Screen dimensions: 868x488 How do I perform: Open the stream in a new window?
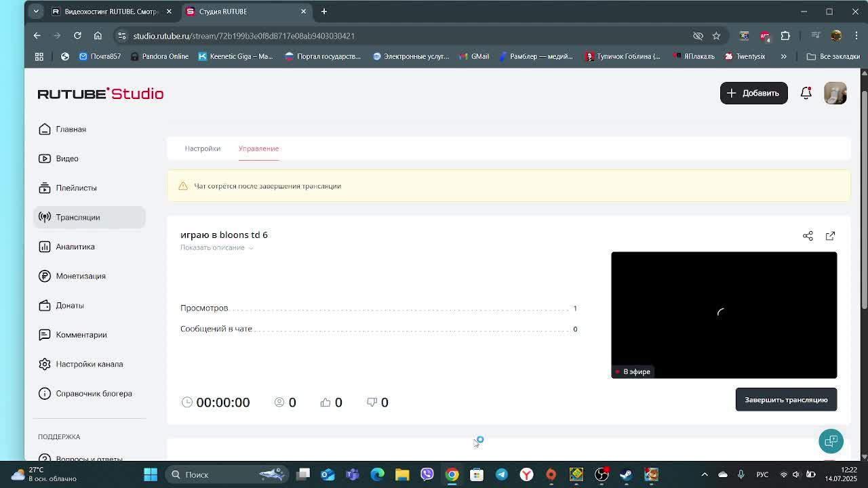pos(830,236)
